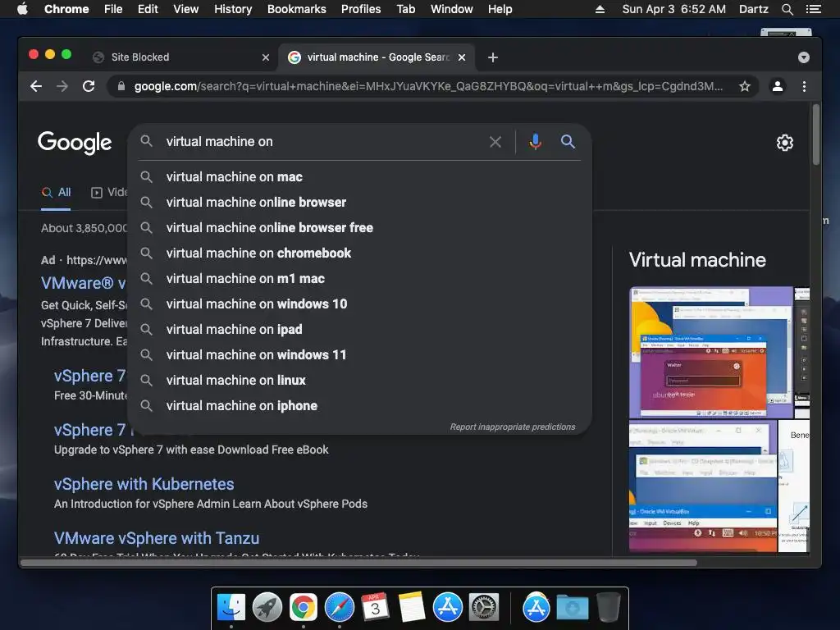Open the Downloads folder in Dock

pos(572,608)
